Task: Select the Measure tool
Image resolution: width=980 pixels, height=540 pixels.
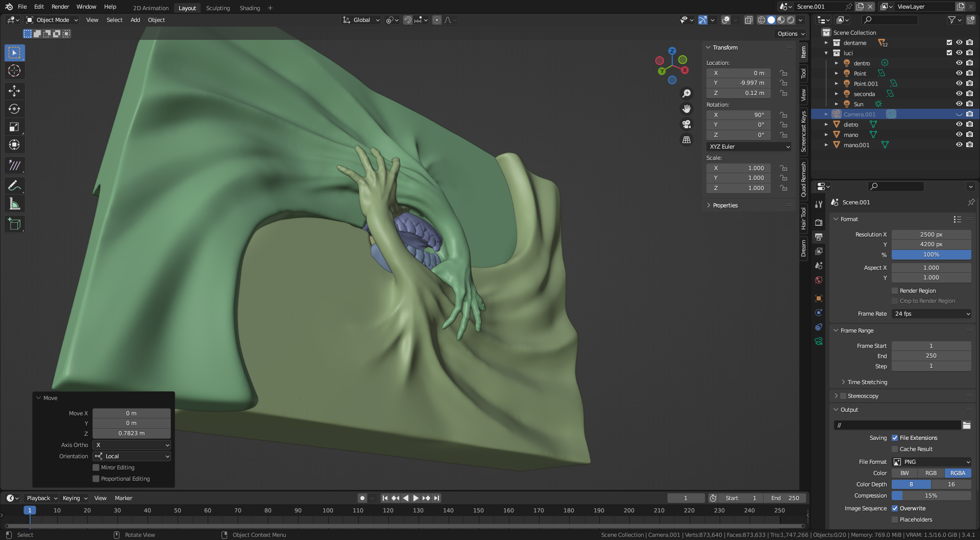Action: (x=14, y=204)
